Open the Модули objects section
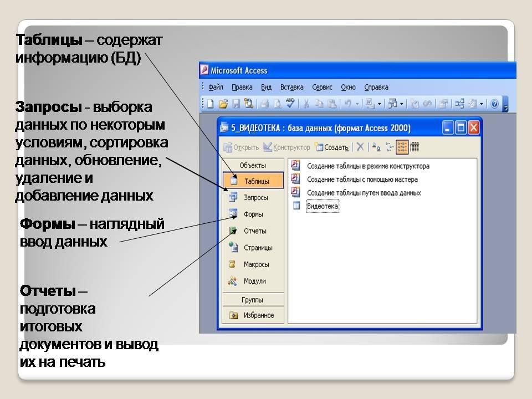The height and width of the screenshot is (399, 532). (x=254, y=281)
